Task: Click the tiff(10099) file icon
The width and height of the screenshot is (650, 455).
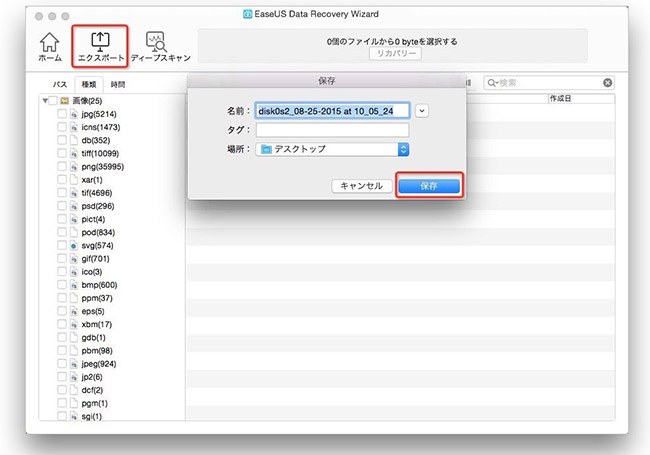Action: pyautogui.click(x=74, y=153)
